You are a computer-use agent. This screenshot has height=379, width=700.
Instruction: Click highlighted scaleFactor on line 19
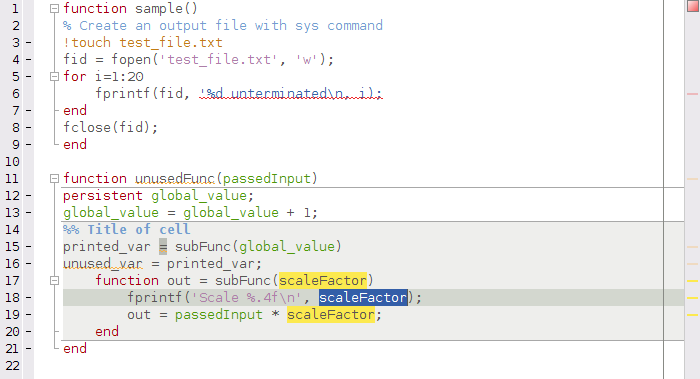click(x=331, y=315)
